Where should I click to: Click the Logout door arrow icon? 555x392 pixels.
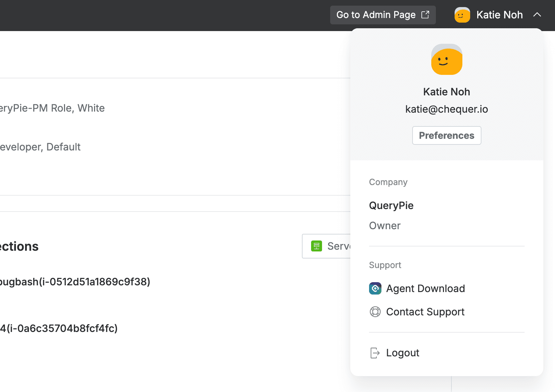point(375,353)
